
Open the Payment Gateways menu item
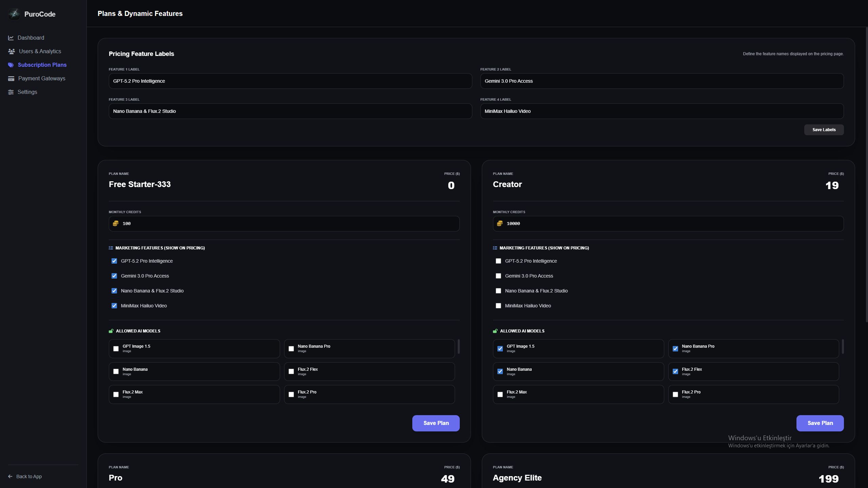pyautogui.click(x=41, y=79)
